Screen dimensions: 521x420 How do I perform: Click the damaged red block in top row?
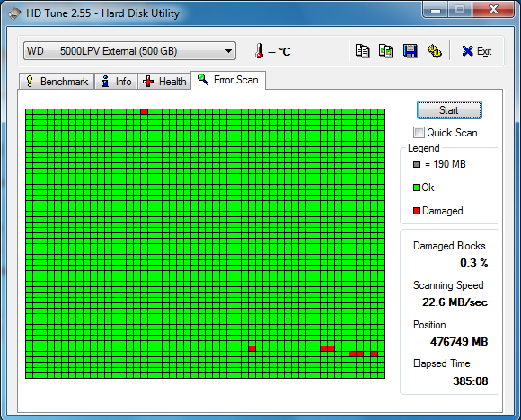coord(144,112)
